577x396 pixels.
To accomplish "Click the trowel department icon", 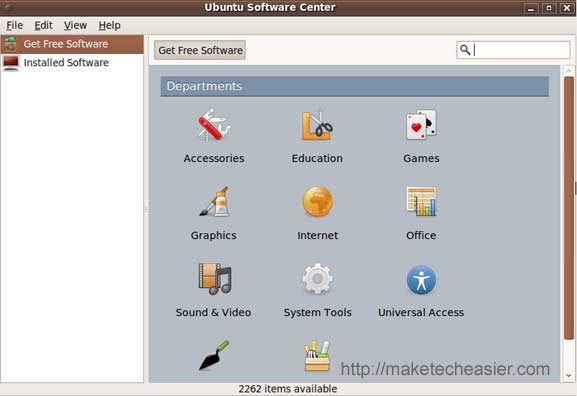I will (x=214, y=356).
